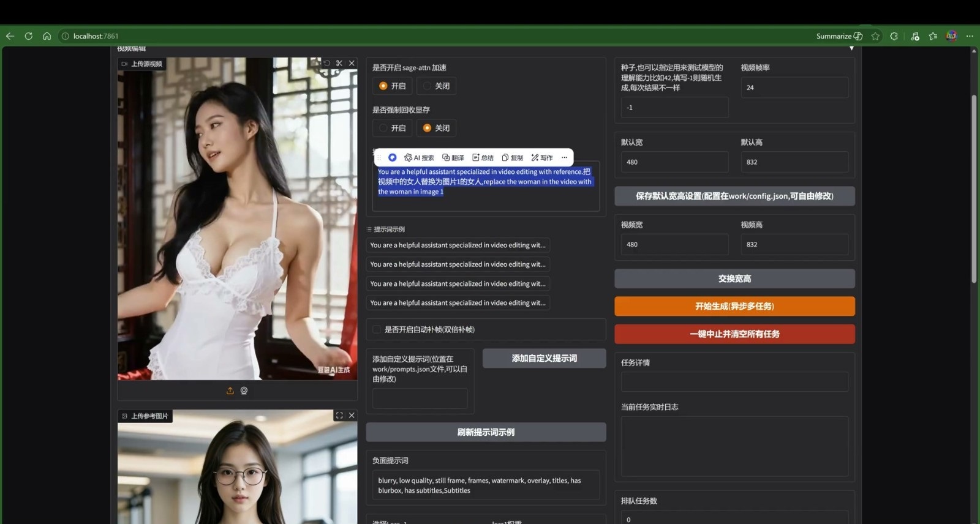Open the browser profile avatar
The image size is (980, 524).
[951, 36]
